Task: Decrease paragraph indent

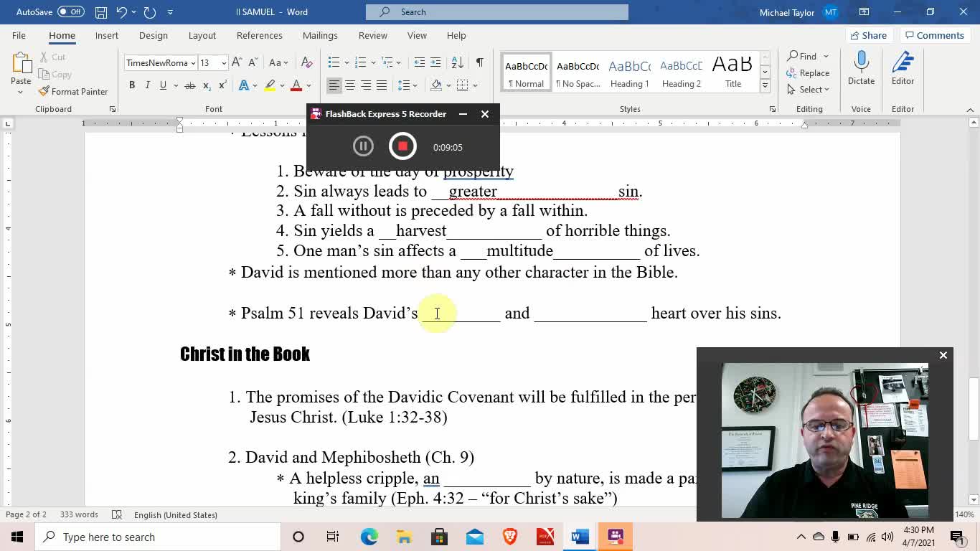Action: [x=420, y=62]
